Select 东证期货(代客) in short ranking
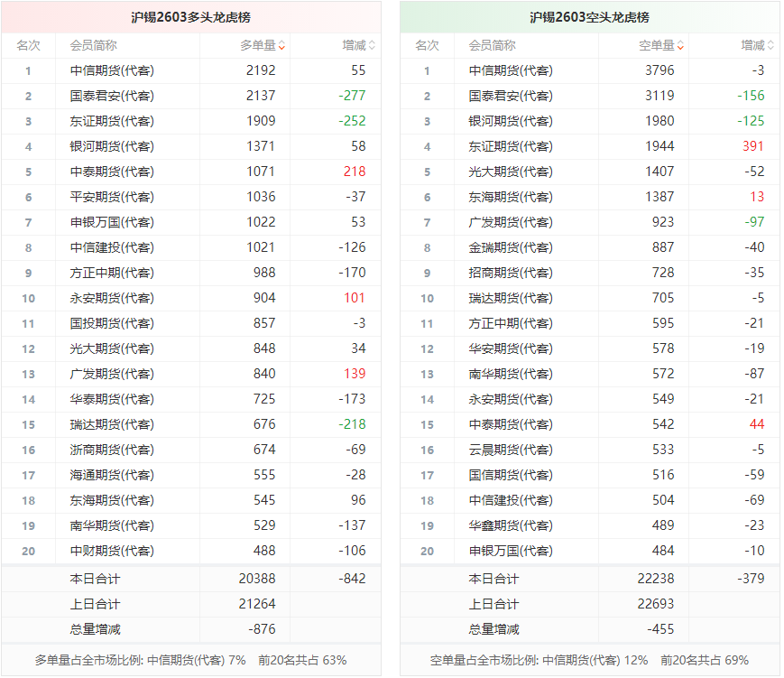Screen dimensions: 784x678 pyautogui.click(x=511, y=146)
